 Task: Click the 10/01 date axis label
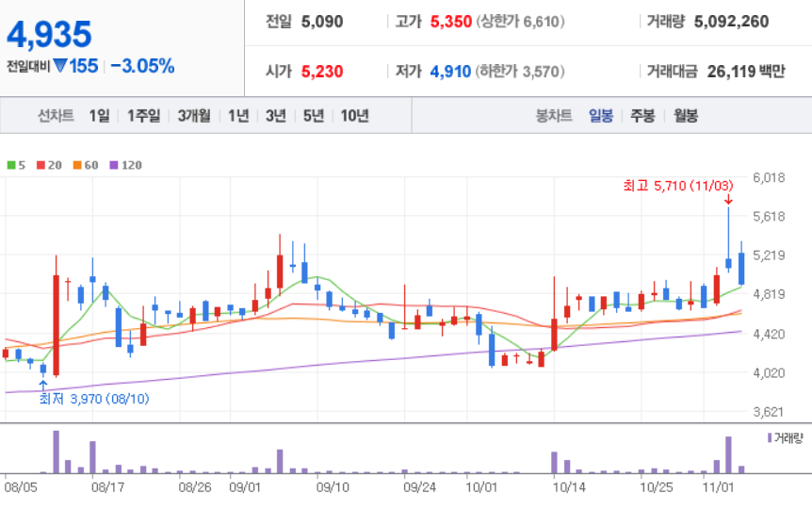(x=481, y=487)
